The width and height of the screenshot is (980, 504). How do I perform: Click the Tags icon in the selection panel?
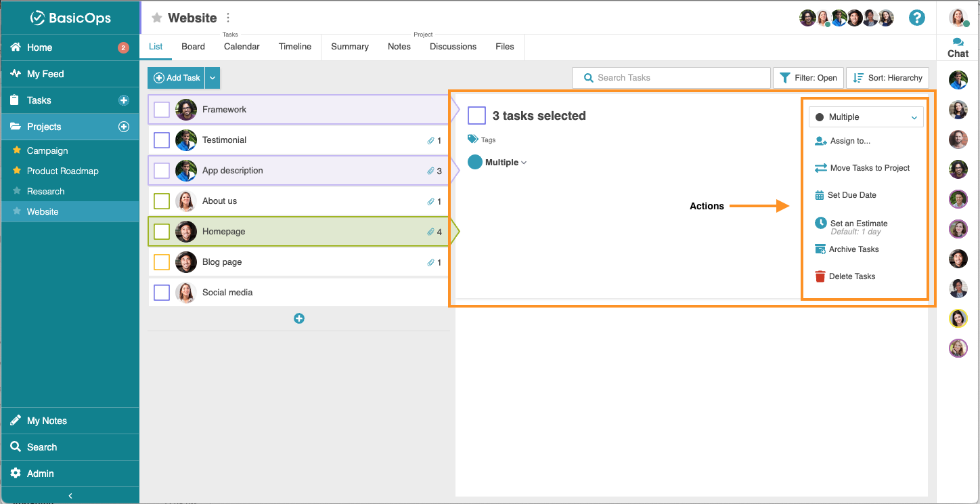coord(473,140)
